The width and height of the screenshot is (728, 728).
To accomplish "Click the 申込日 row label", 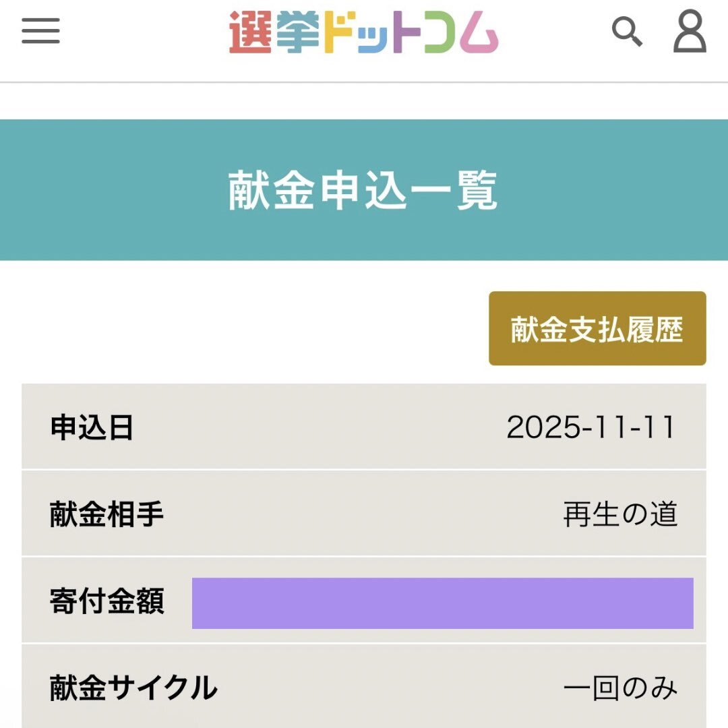I will 92,427.
